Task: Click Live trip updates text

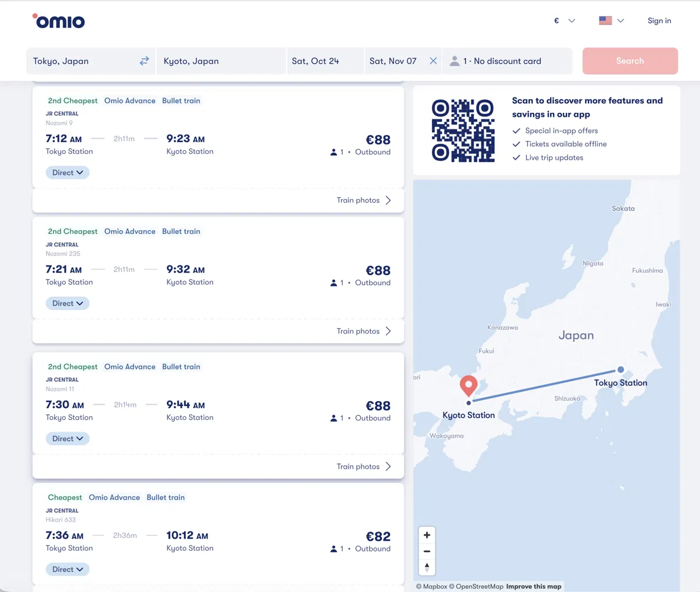Action: click(x=554, y=157)
